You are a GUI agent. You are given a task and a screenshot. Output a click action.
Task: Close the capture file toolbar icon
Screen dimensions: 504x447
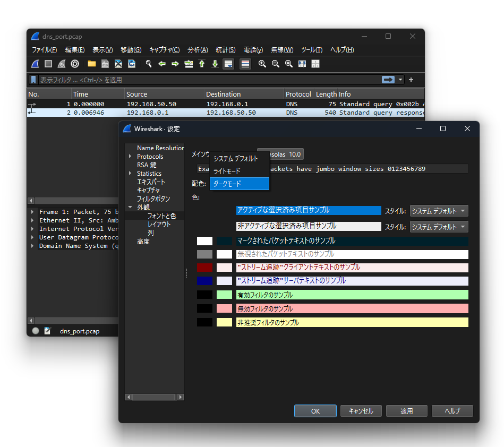[118, 64]
